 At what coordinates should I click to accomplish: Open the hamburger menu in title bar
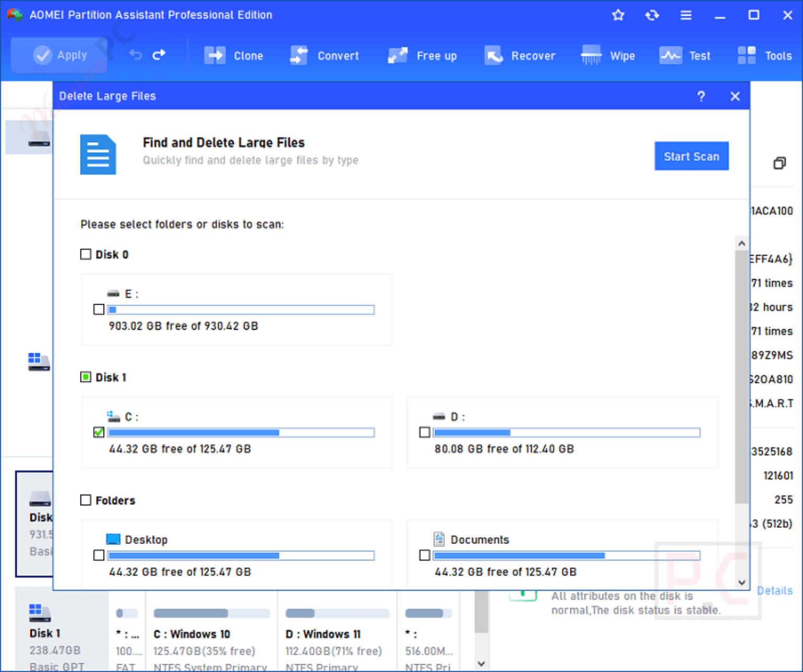[686, 15]
